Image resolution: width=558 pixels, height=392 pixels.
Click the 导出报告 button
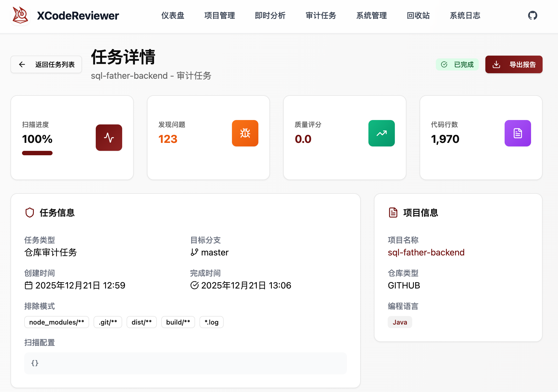point(514,64)
